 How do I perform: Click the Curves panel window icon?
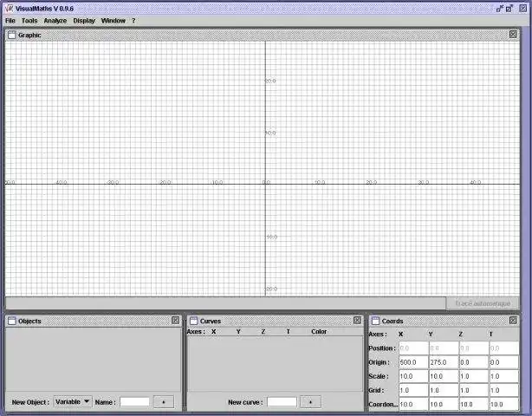pos(194,321)
